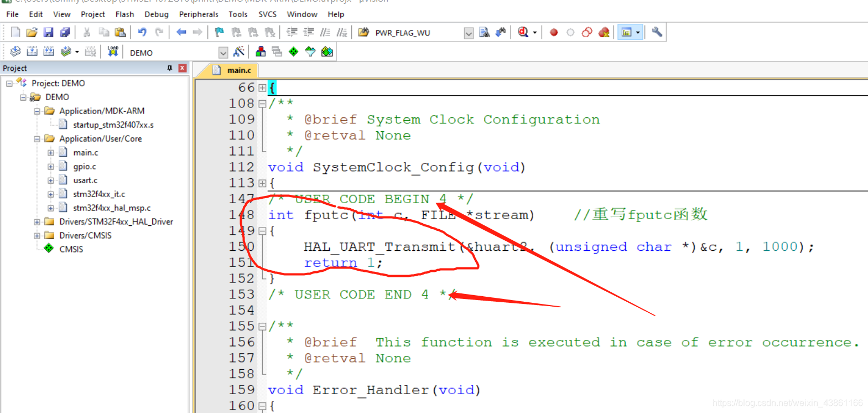Click the Enable/Disable breakpoint circle icon

(570, 33)
